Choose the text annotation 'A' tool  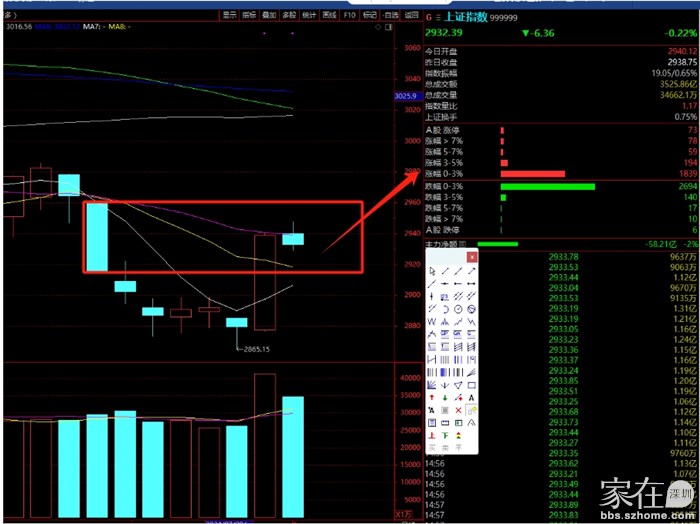coord(471,397)
